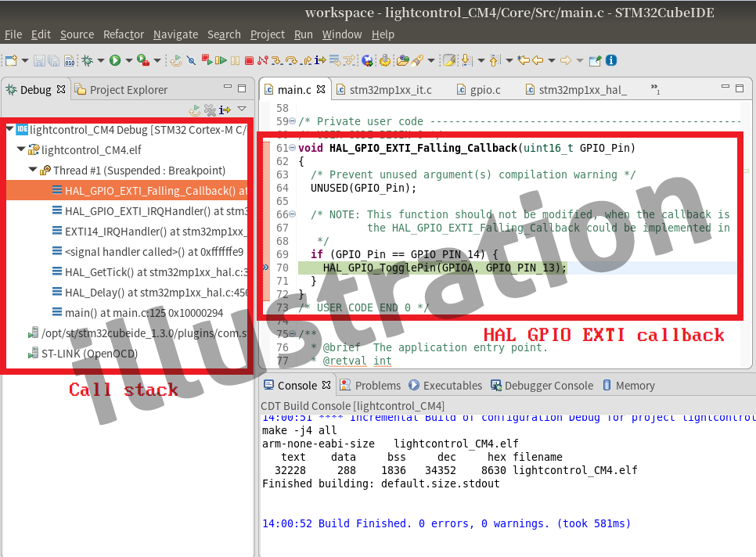Click the blue Information icon in toolbar

tap(611, 60)
